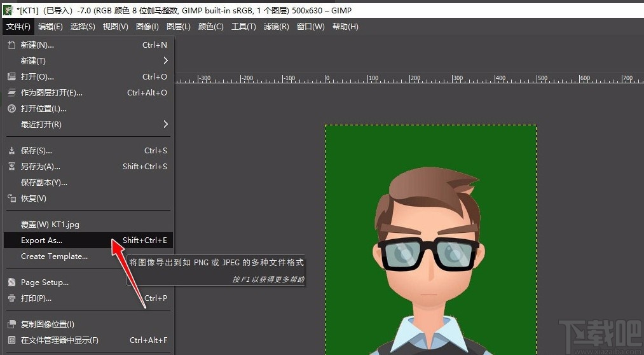Expand the Open Recent (最近打开) submenu
644x355 pixels.
pyautogui.click(x=165, y=125)
